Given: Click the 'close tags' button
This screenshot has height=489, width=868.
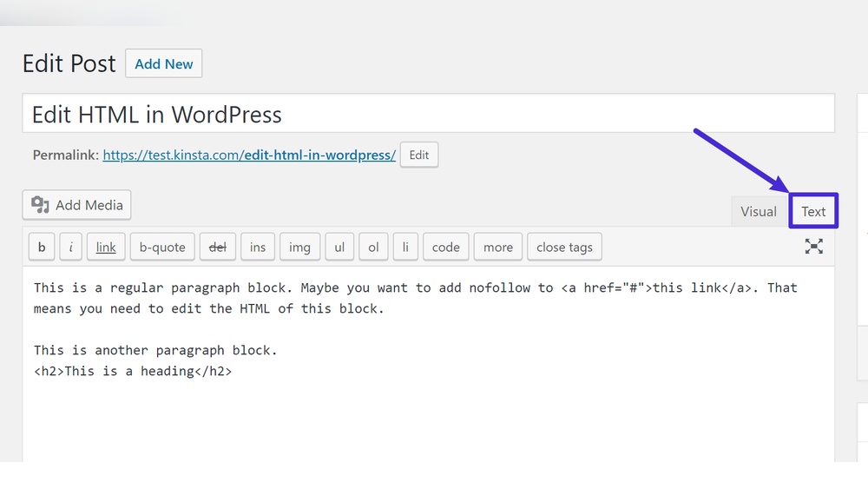Looking at the screenshot, I should [565, 247].
